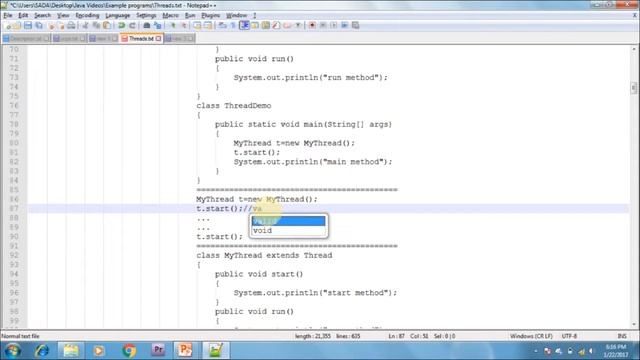Open Google Chrome from the taskbar

tap(129, 350)
